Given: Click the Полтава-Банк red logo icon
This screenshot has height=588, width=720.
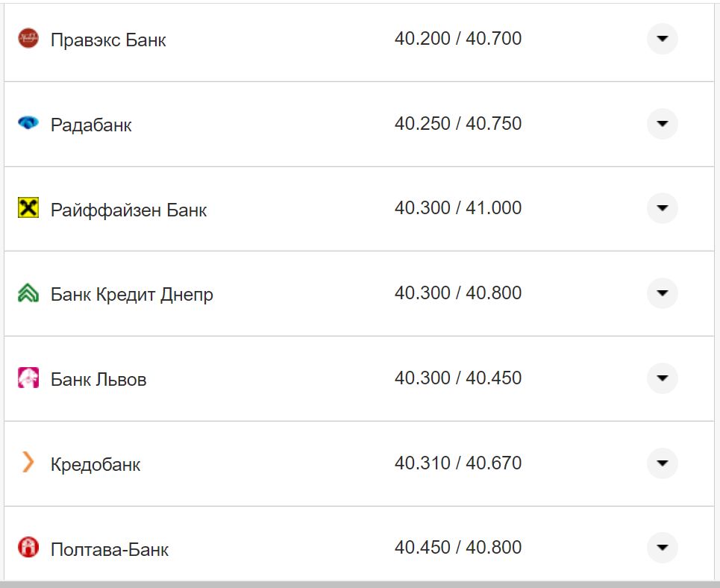Looking at the screenshot, I should pyautogui.click(x=28, y=548).
